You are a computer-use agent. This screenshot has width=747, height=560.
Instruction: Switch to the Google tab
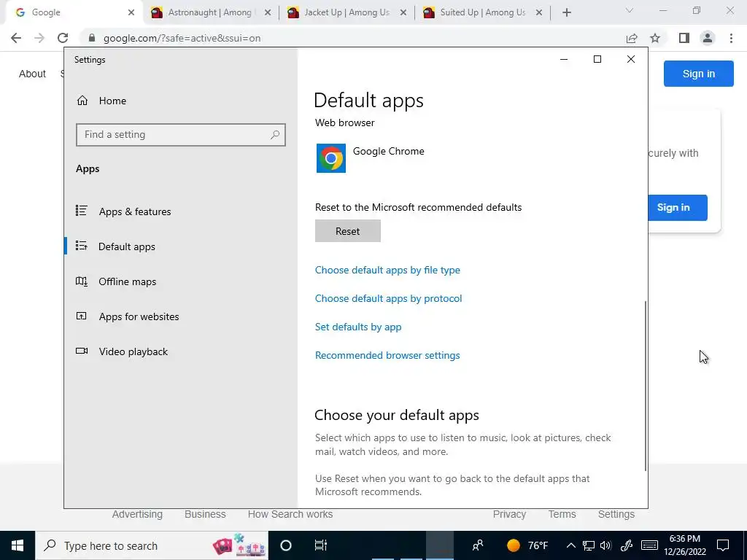(71, 13)
